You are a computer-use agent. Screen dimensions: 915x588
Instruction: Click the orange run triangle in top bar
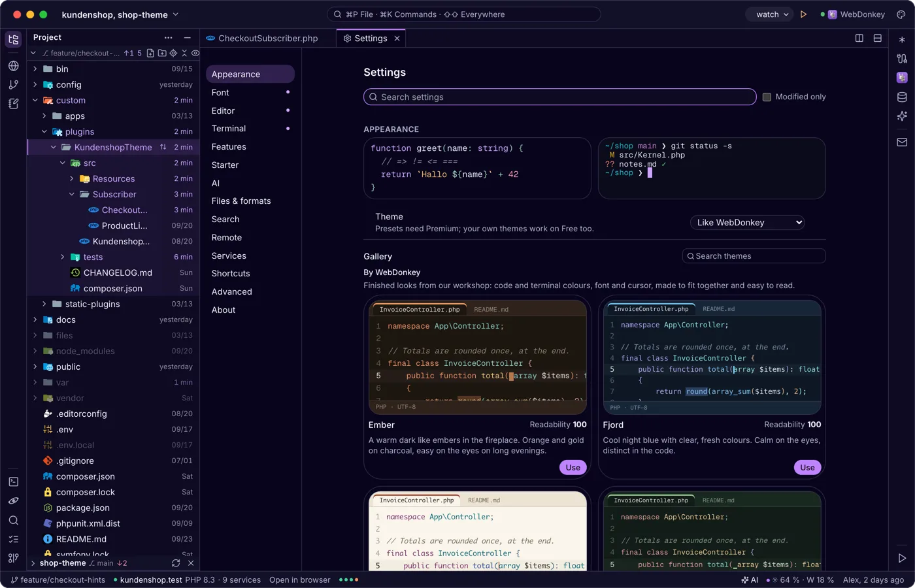(x=804, y=14)
